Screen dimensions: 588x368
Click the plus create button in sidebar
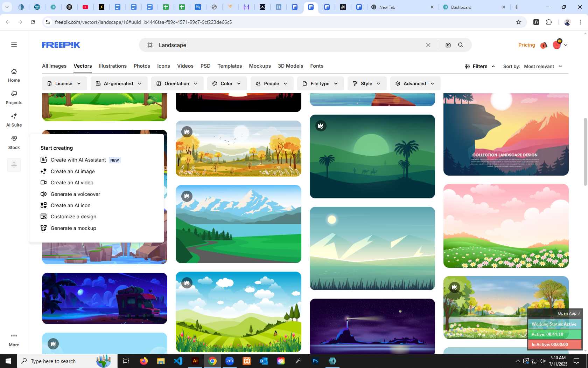tap(14, 165)
